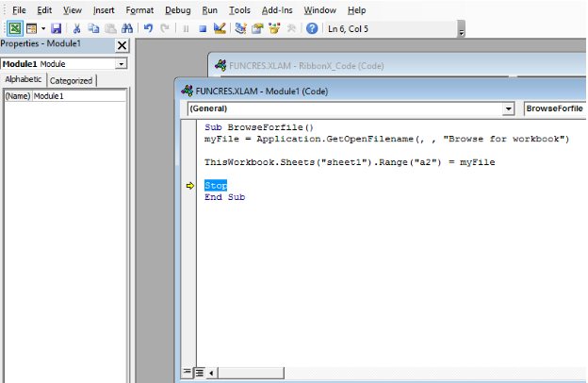Open the Run menu
Screen dimensions: 588x383
(x=209, y=10)
